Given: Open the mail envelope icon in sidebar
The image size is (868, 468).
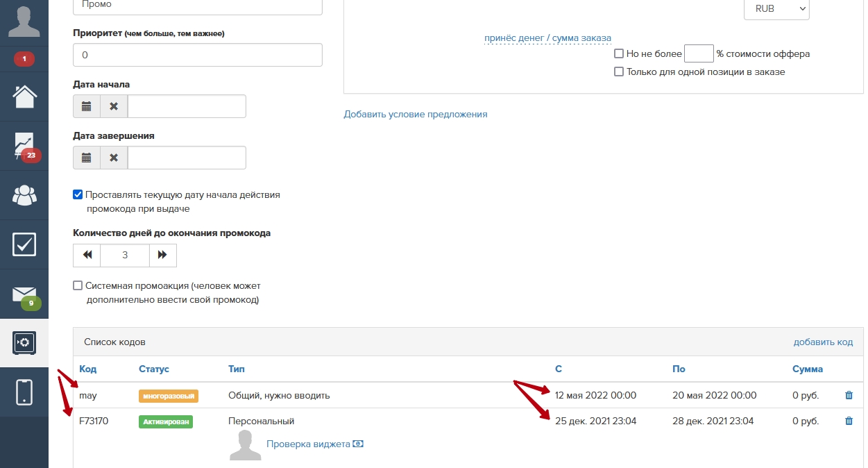Looking at the screenshot, I should [24, 294].
